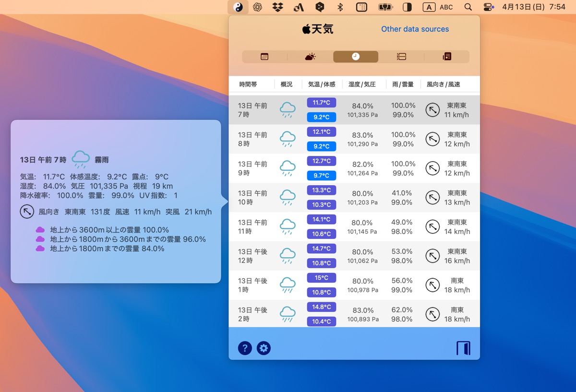Click the 9.7°C feels-like badge
The image size is (576, 392).
tap(322, 176)
